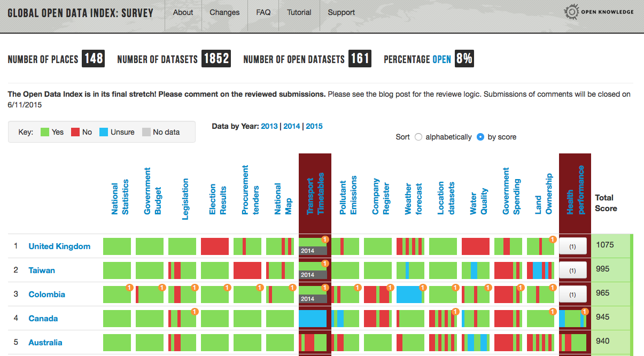
Task: Click Taiwan Health performance (1) button
Action: click(573, 270)
